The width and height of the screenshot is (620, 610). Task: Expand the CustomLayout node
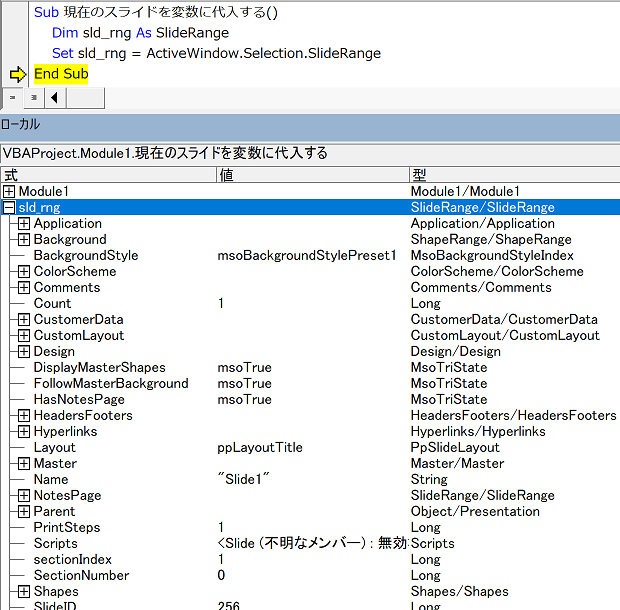pyautogui.click(x=24, y=335)
